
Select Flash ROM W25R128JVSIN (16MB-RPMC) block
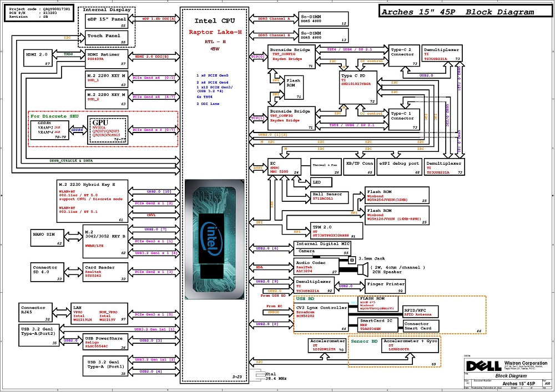click(x=397, y=215)
